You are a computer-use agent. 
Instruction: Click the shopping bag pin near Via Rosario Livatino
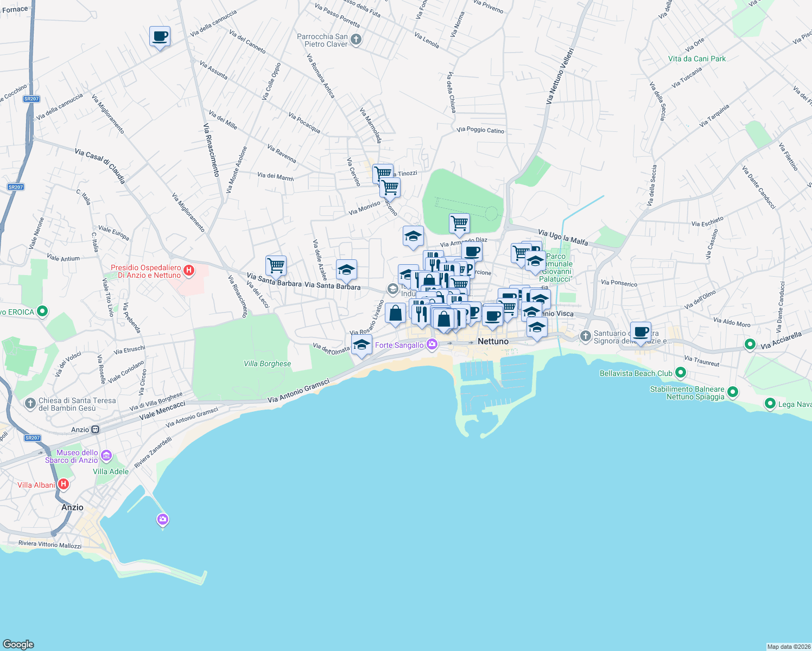395,312
